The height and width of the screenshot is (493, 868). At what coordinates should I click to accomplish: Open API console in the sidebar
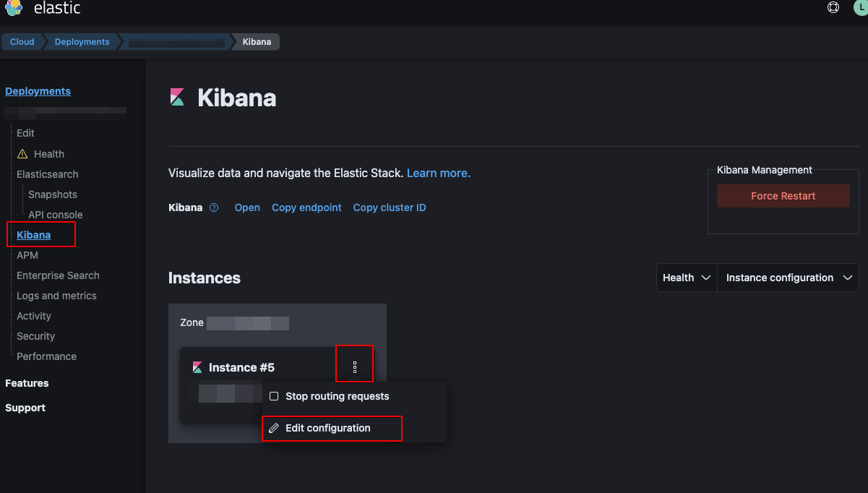click(x=56, y=215)
